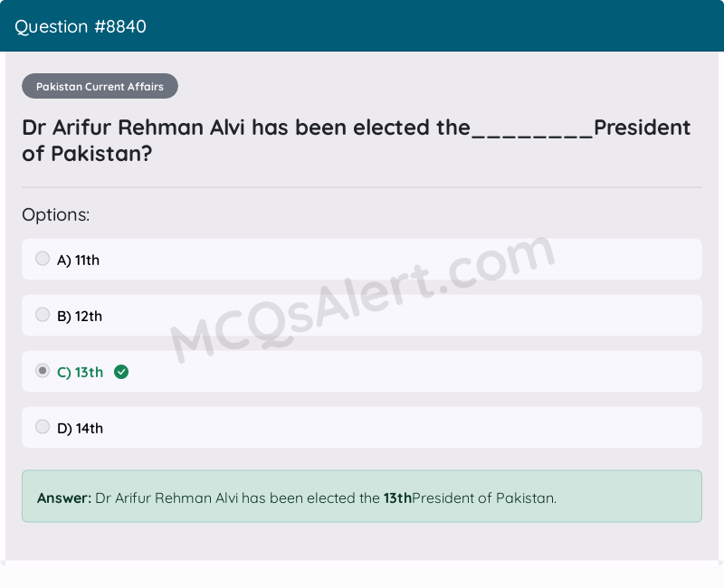The height and width of the screenshot is (588, 724).
Task: Select the radio button for option B) 12th
Action: (43, 314)
